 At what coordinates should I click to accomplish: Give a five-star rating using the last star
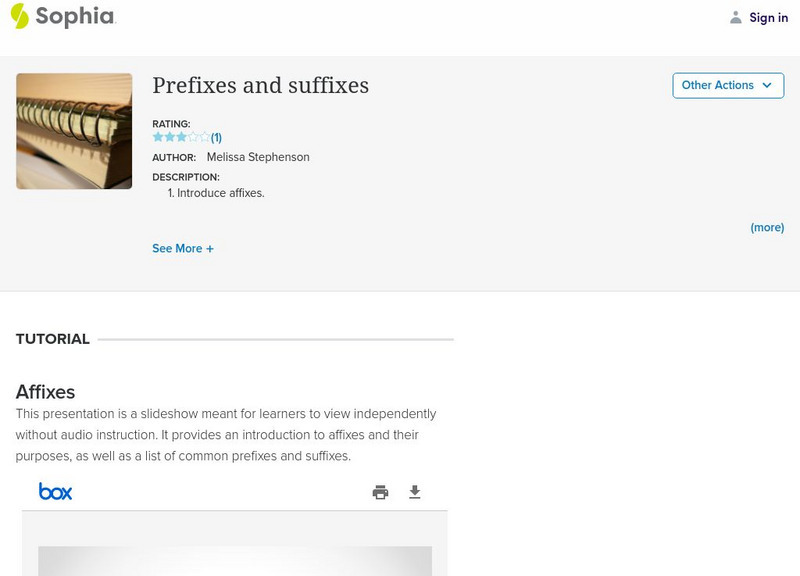[205, 137]
